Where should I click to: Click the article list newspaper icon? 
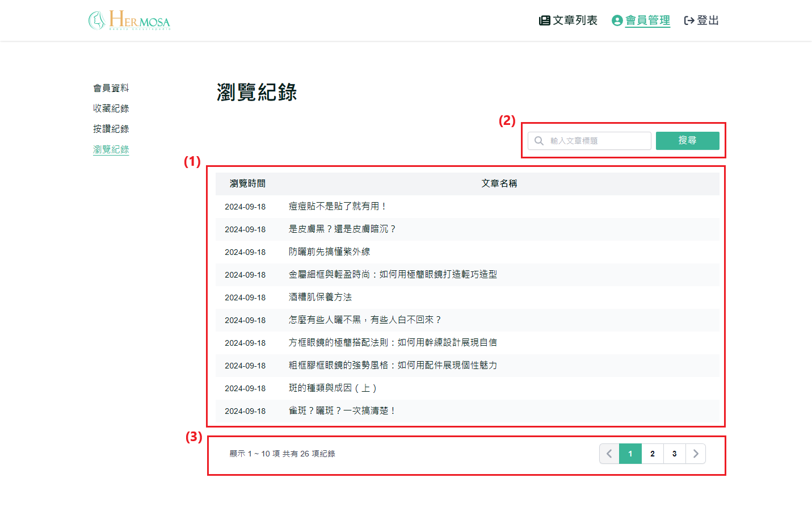coord(544,20)
